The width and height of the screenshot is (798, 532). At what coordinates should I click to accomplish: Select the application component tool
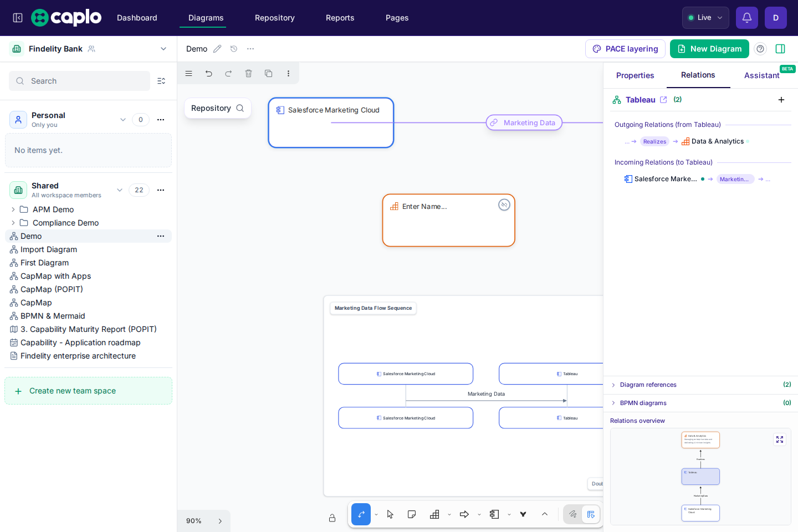click(494, 514)
